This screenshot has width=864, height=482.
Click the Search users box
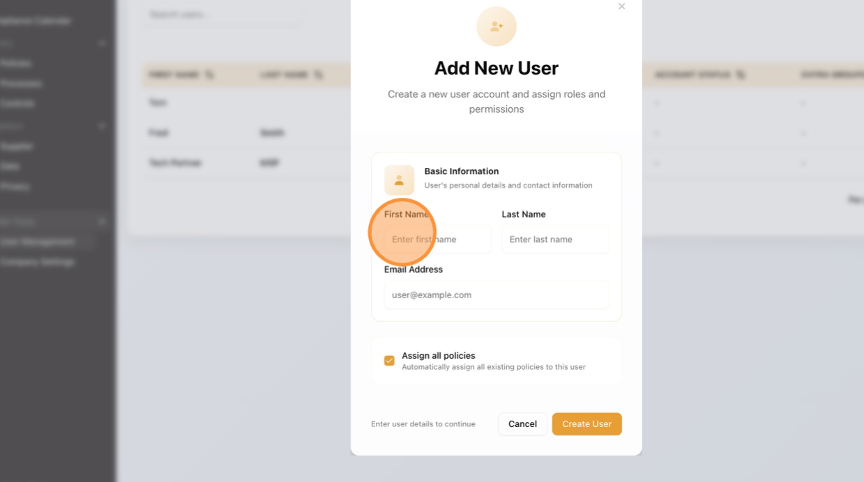[x=220, y=14]
